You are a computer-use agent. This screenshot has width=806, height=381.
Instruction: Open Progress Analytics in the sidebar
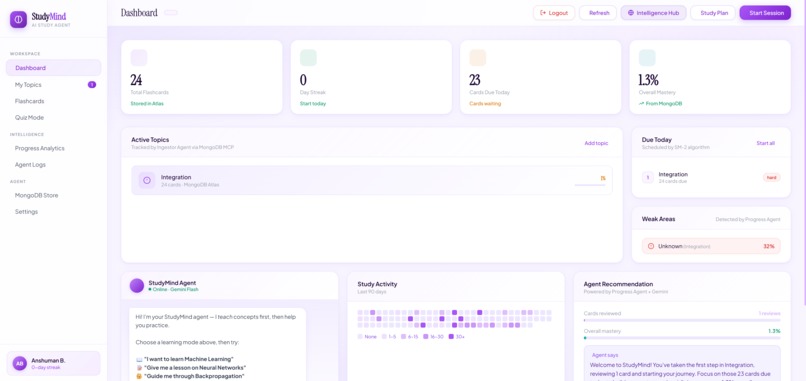(53, 148)
